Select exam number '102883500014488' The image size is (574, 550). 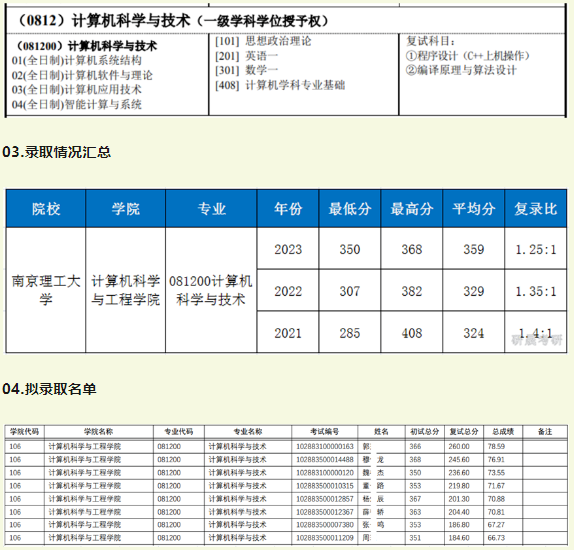pos(325,460)
